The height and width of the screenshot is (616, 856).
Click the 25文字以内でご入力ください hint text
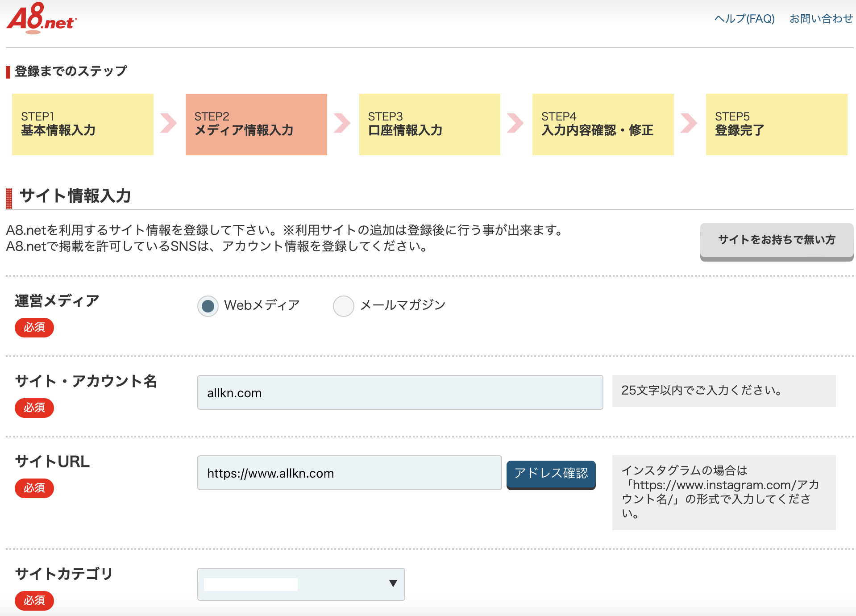tap(701, 391)
